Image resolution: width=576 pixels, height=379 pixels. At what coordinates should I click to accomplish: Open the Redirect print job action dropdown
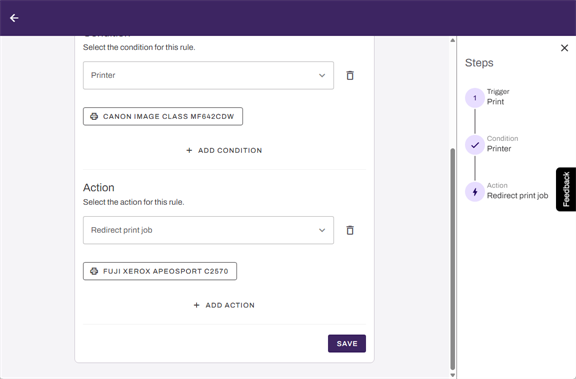click(x=208, y=230)
